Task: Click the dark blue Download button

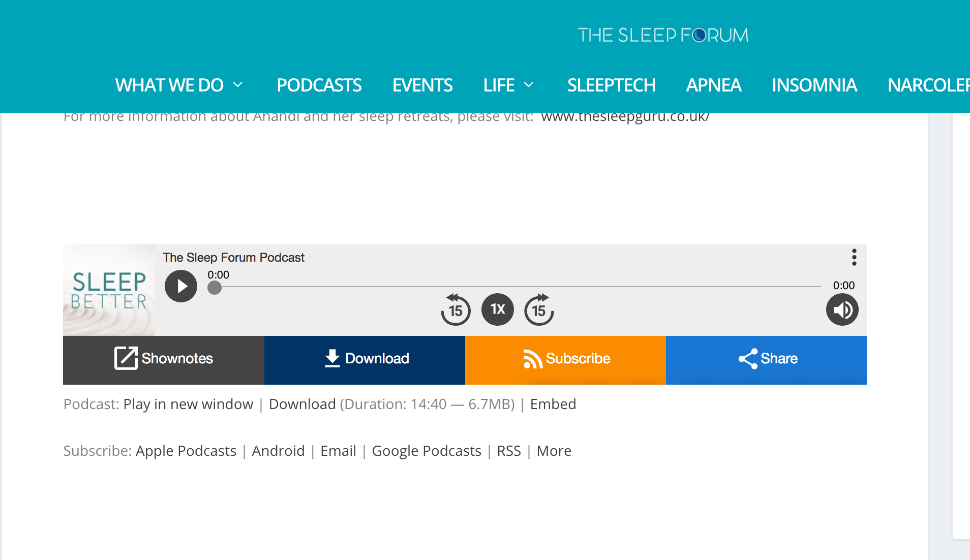Action: 365,360
